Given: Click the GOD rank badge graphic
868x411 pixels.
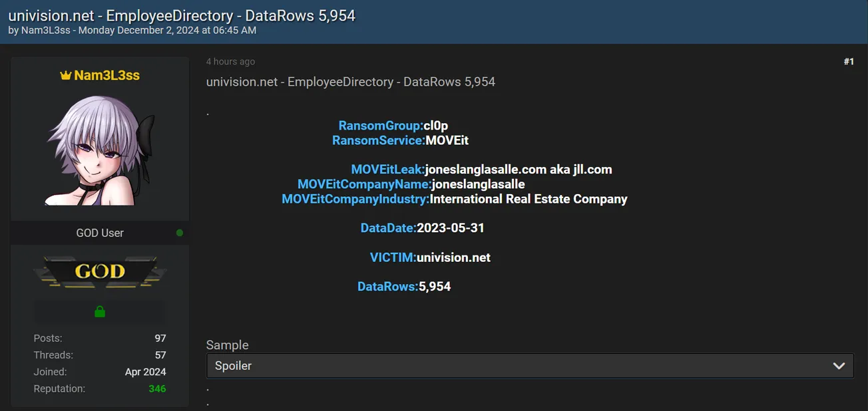Looking at the screenshot, I should coord(99,271).
